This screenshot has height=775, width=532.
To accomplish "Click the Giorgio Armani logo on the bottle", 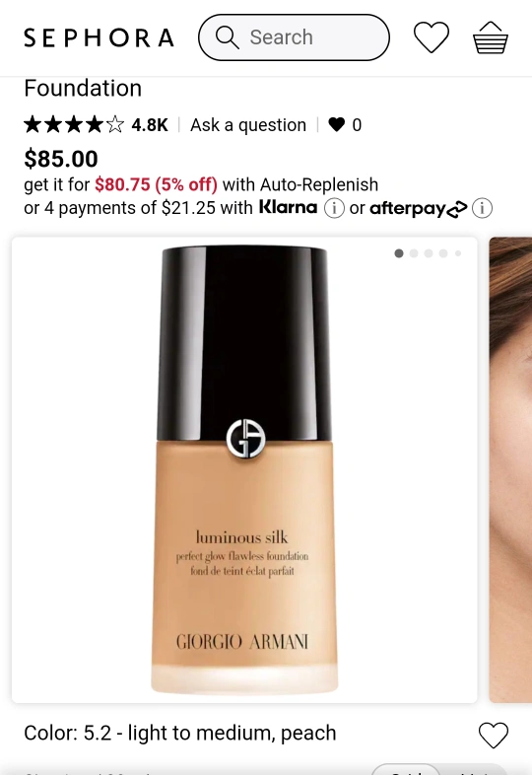I will (x=245, y=439).
